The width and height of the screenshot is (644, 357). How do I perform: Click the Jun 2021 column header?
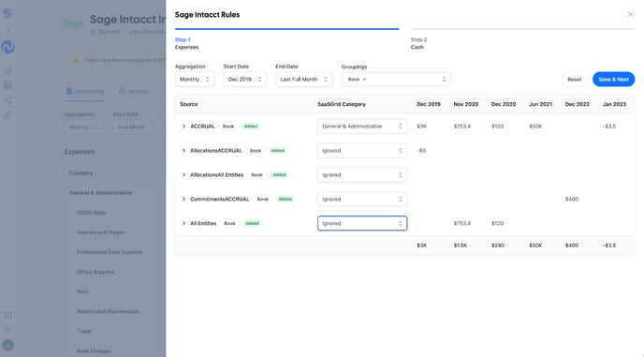540,104
